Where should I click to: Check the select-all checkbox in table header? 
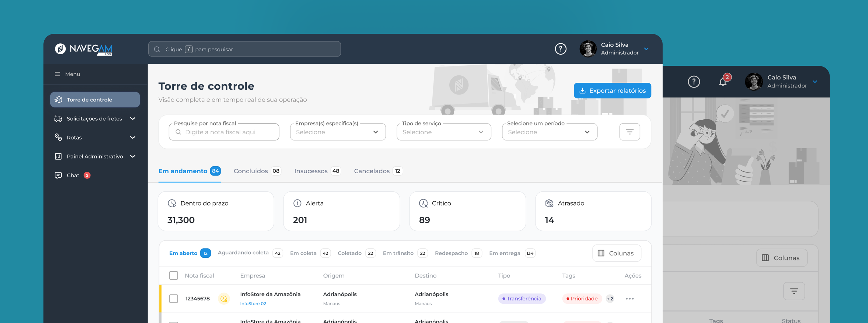174,276
